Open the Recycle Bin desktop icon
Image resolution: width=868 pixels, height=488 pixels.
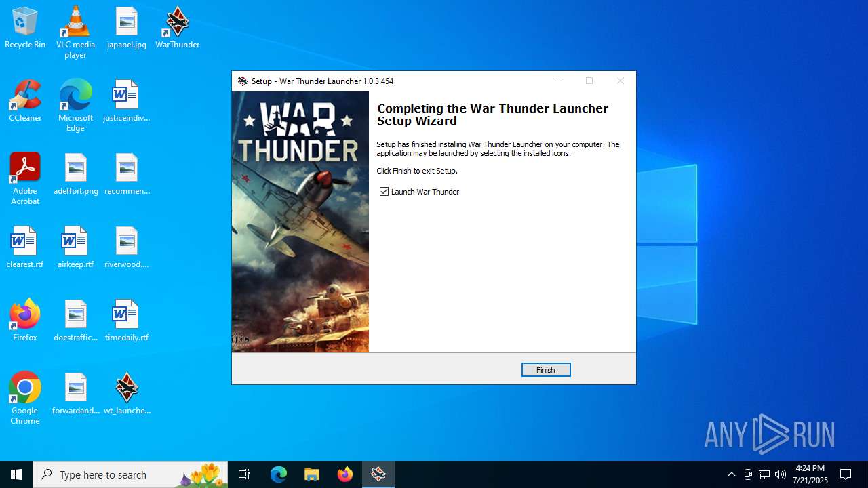[x=25, y=28]
